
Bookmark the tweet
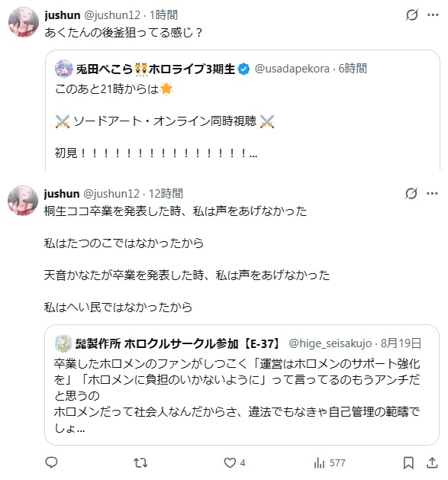[408, 462]
